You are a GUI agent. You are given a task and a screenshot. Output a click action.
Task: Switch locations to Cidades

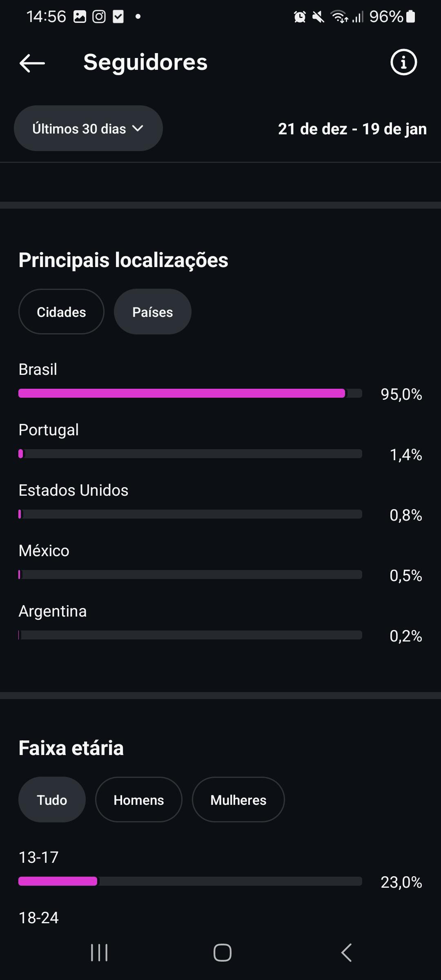61,312
